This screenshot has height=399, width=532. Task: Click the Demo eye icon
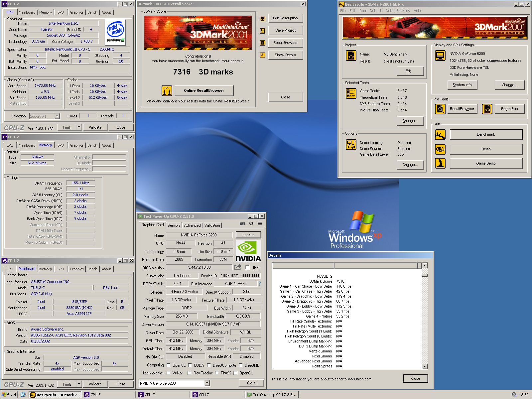(440, 149)
